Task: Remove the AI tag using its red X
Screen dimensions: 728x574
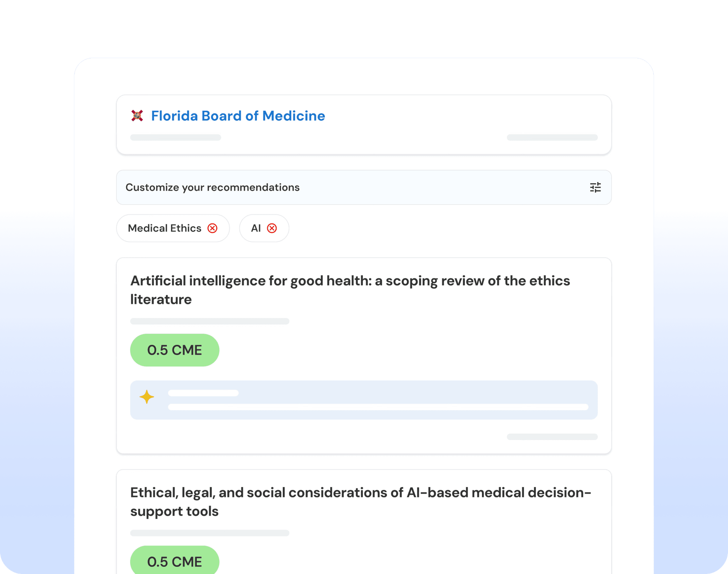Action: coord(272,228)
